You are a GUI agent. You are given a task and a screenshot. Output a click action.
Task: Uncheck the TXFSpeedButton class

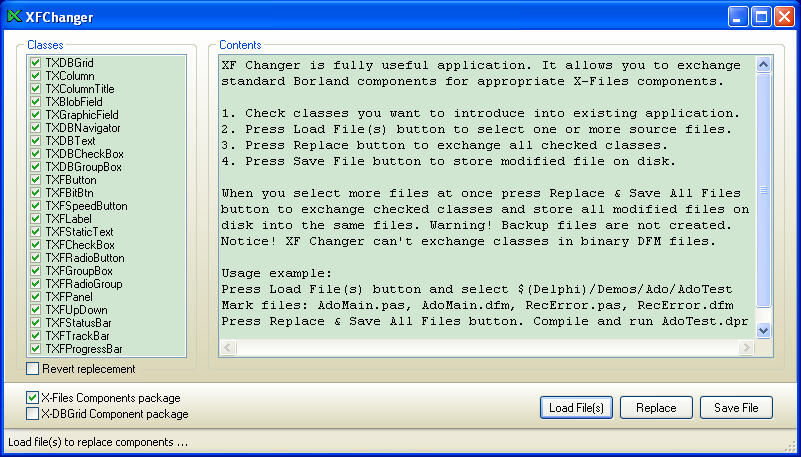(35, 206)
